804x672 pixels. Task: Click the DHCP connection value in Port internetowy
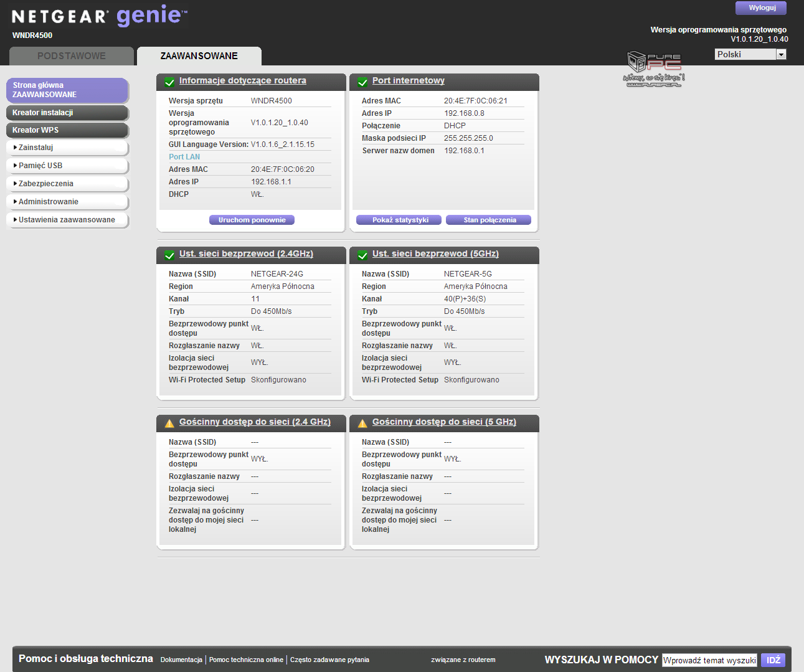click(x=455, y=126)
